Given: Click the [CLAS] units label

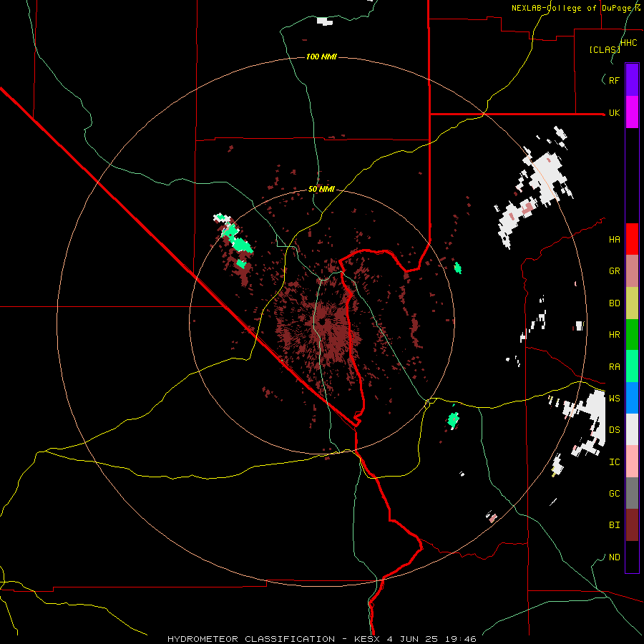Looking at the screenshot, I should [x=605, y=49].
